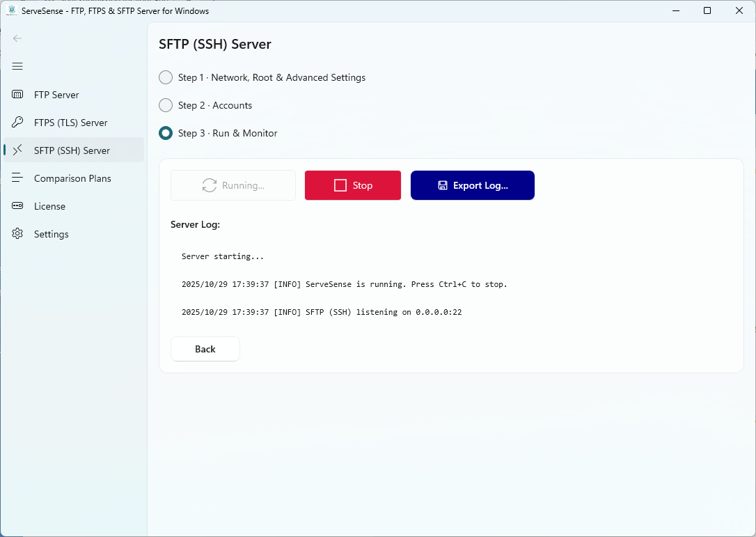Click the Settings gear icon
The width and height of the screenshot is (756, 537).
click(17, 233)
